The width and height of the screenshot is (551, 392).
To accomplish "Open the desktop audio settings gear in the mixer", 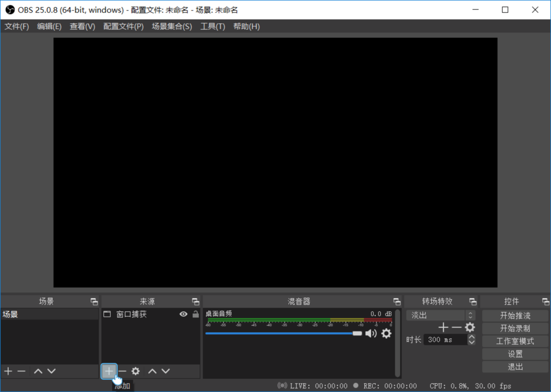I will [x=386, y=333].
